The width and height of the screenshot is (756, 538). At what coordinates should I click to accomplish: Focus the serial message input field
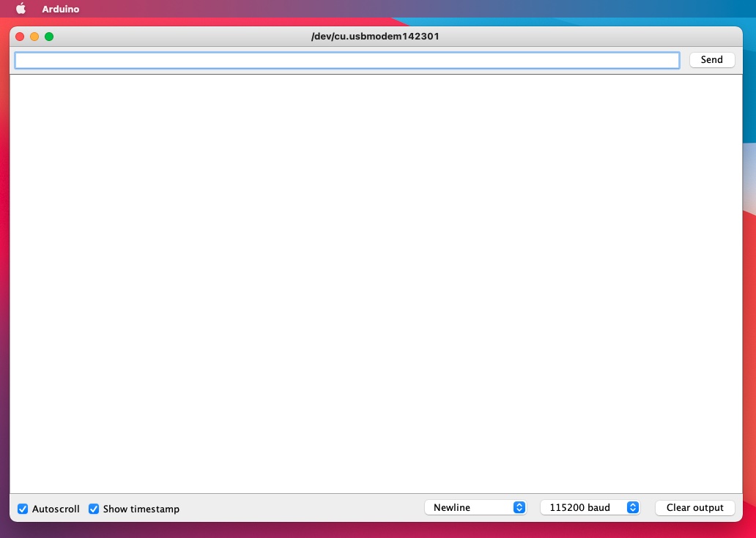[x=346, y=60]
